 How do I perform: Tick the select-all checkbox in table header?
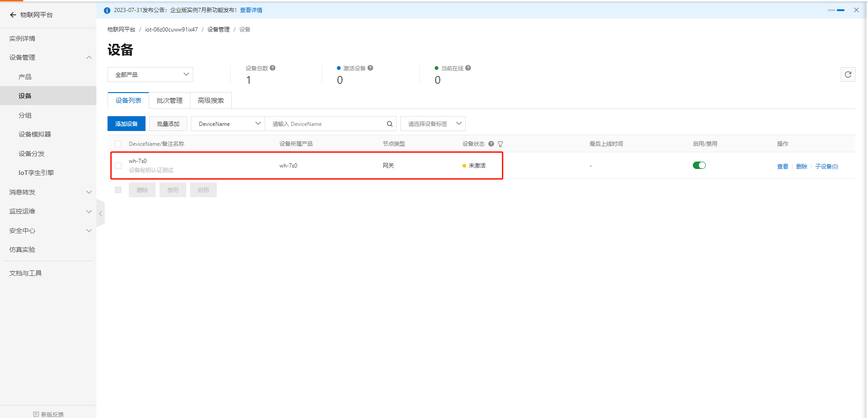tap(118, 144)
